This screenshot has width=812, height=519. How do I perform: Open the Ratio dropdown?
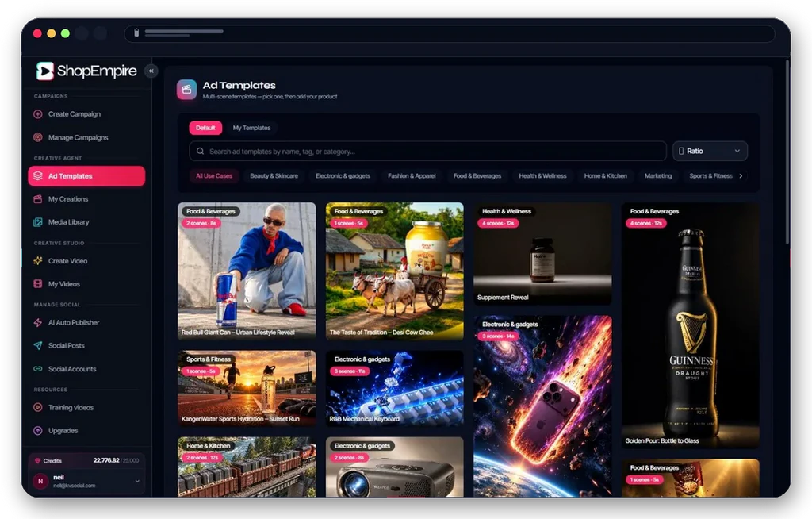[710, 151]
